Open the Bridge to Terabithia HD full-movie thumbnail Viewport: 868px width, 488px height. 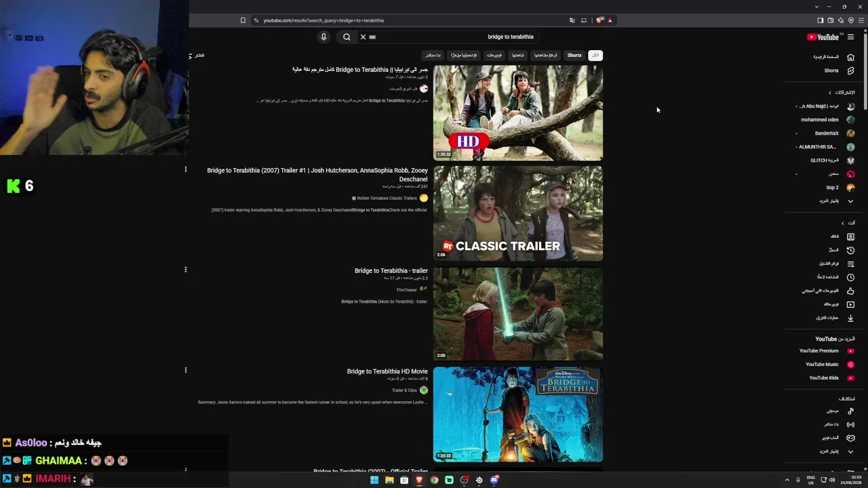tap(518, 113)
